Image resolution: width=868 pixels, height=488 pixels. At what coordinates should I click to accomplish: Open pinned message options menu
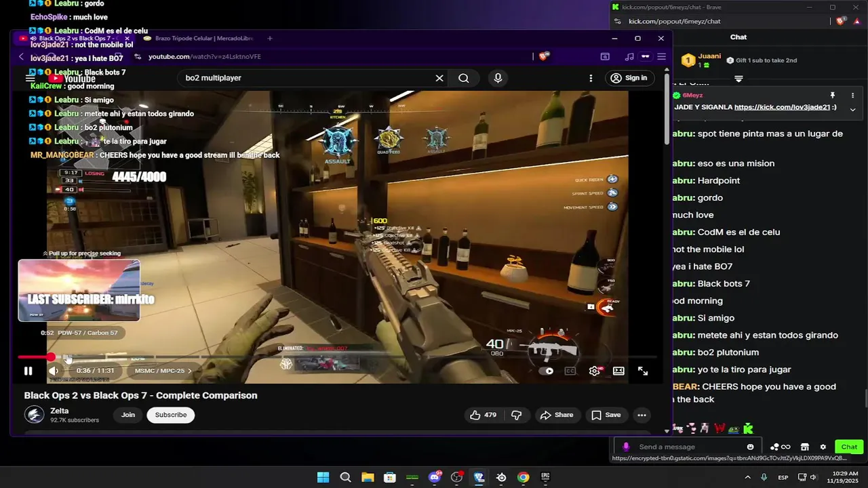click(x=853, y=96)
